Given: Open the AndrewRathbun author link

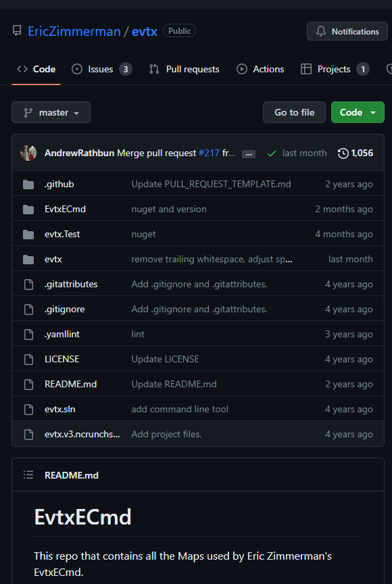Looking at the screenshot, I should pyautogui.click(x=79, y=153).
